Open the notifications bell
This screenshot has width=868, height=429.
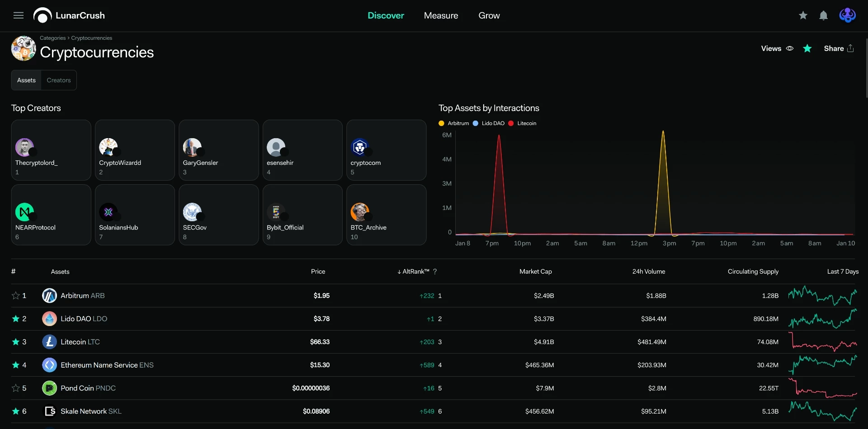pyautogui.click(x=824, y=15)
